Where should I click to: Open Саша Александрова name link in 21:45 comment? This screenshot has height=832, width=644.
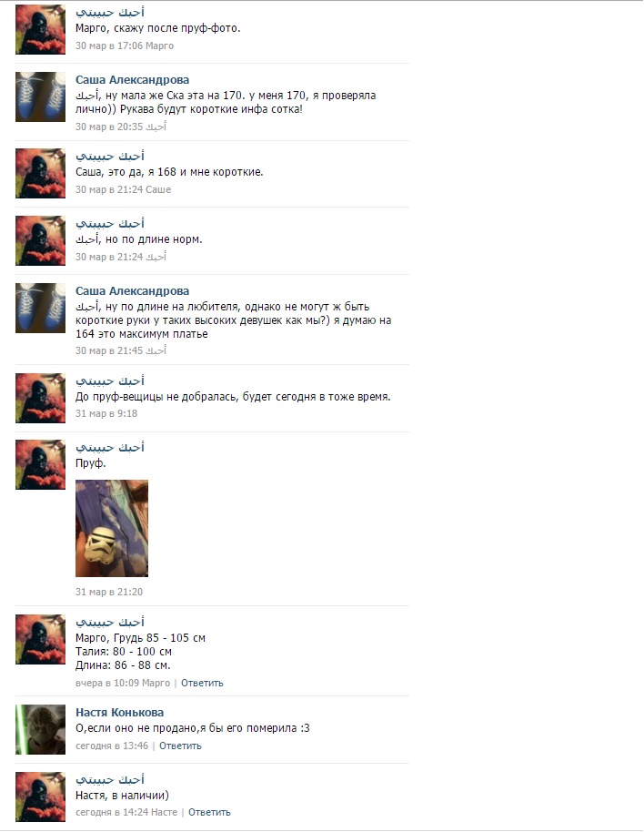pyautogui.click(x=132, y=290)
